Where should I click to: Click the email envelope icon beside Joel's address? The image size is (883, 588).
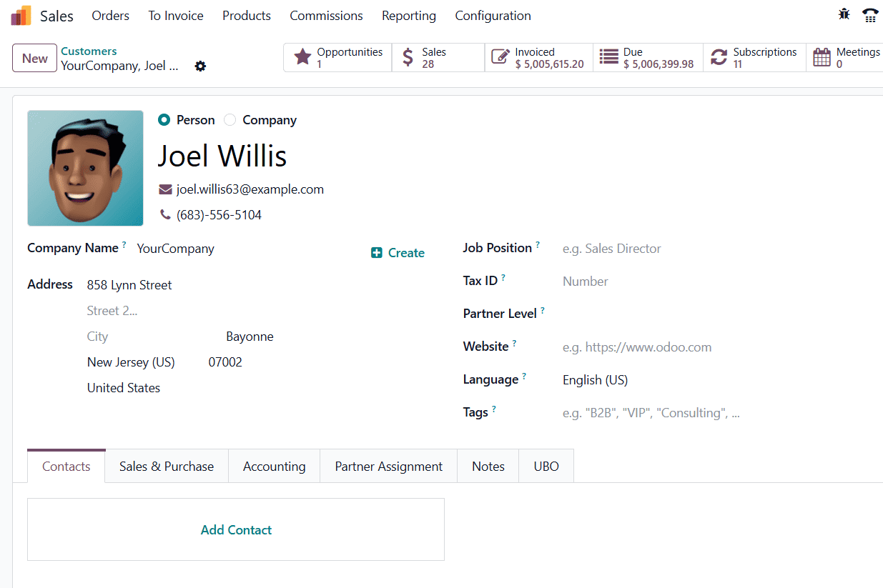click(x=165, y=189)
